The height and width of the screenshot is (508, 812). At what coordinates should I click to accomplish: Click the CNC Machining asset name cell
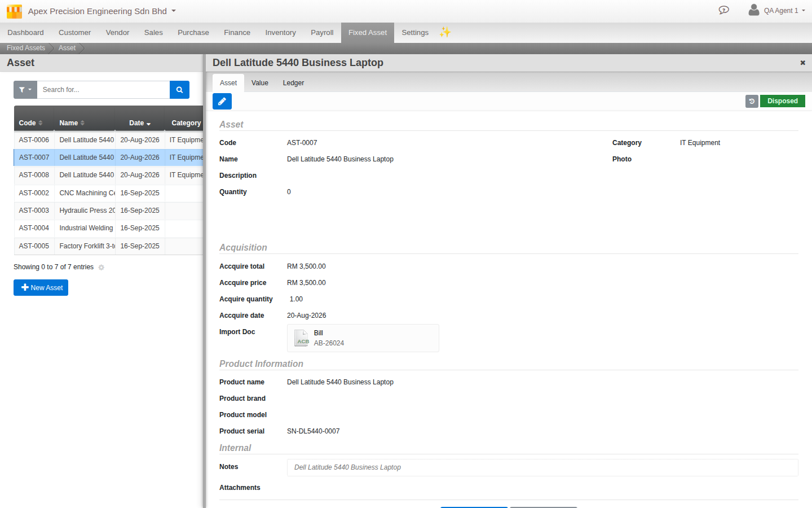85,193
